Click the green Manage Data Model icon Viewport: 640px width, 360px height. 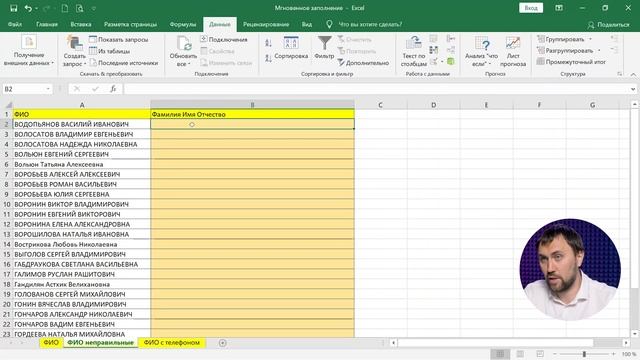coord(451,62)
